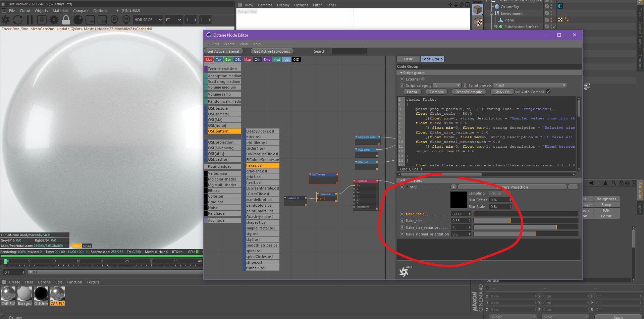Click the square-with-plus region icon in Live Viewer
This screenshot has height=319, width=644.
[90, 20]
